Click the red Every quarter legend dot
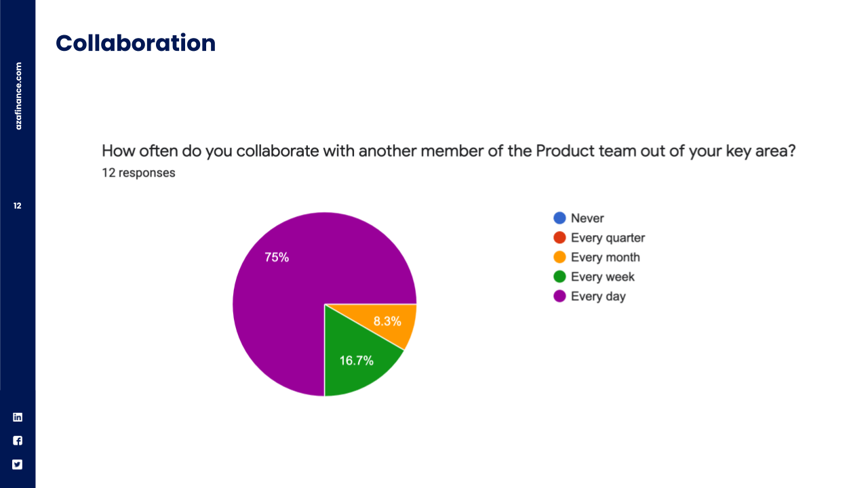 coord(560,238)
